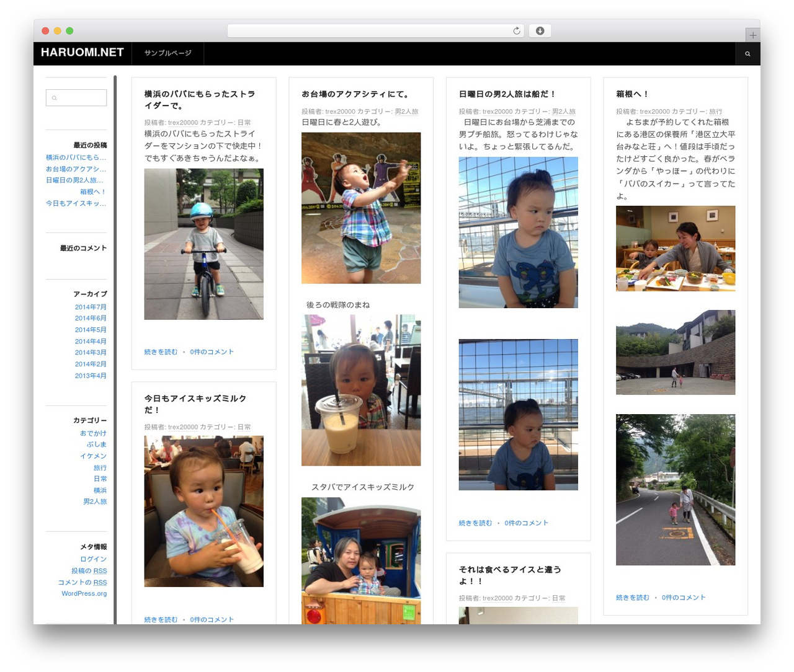Click the photo of the winding mountain road

coord(676,490)
